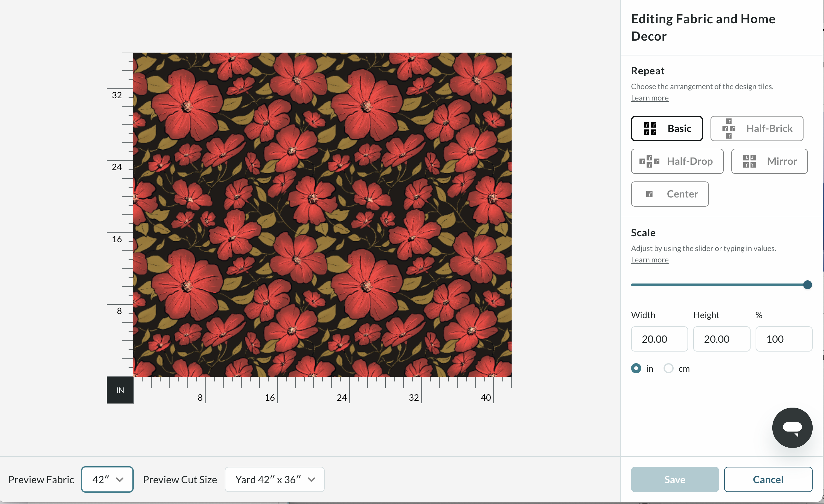The height and width of the screenshot is (504, 824).
Task: Switch repeat to Half-Drop
Action: click(677, 161)
